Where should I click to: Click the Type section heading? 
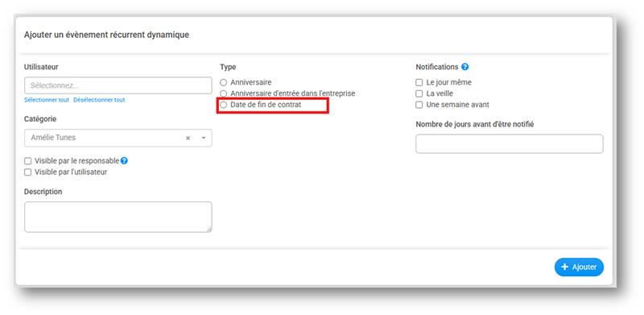pos(228,67)
